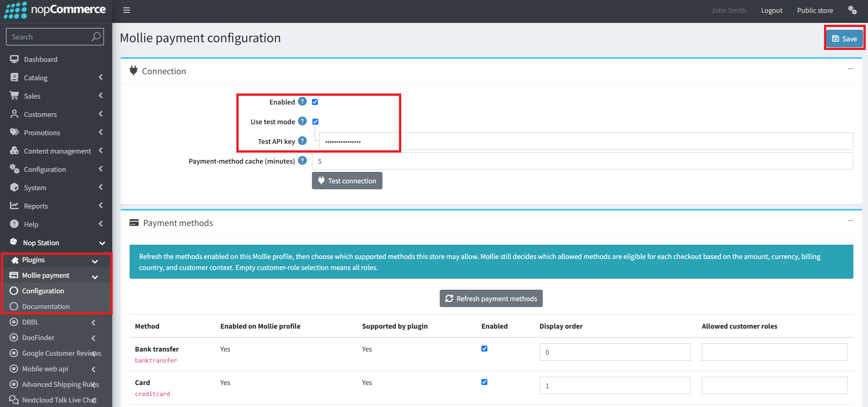Click the Promotions tags icon
The image size is (868, 407).
coord(15,132)
